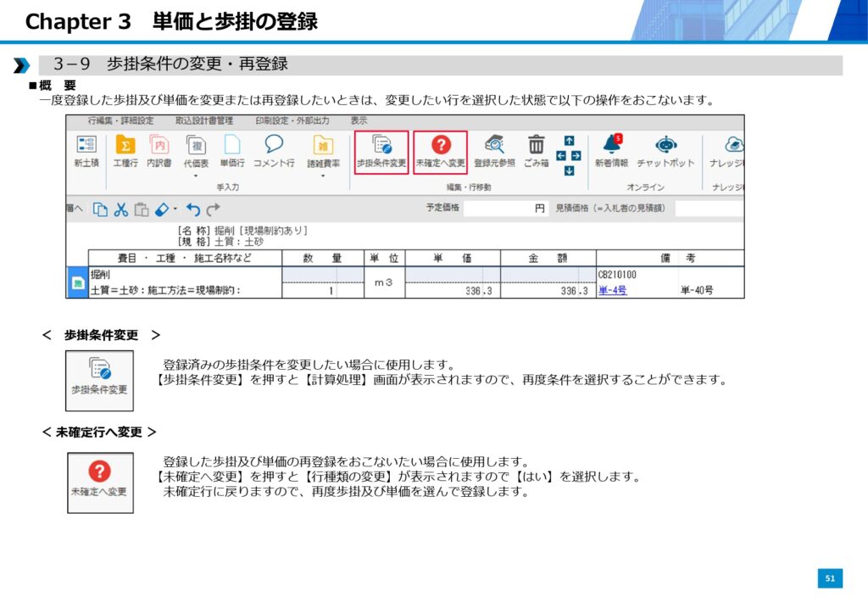Open the 単-4号 link in 備考

(x=612, y=290)
